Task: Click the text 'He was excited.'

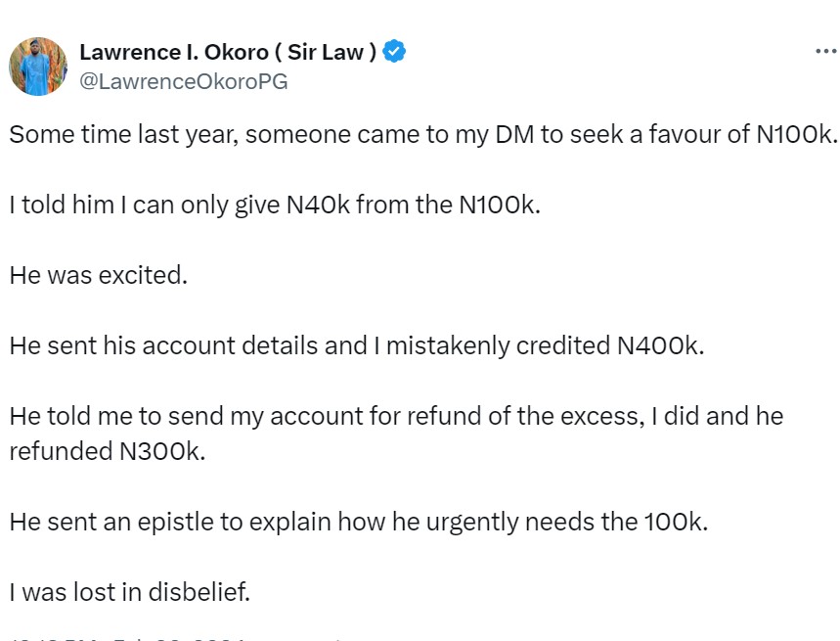Action: [x=98, y=275]
